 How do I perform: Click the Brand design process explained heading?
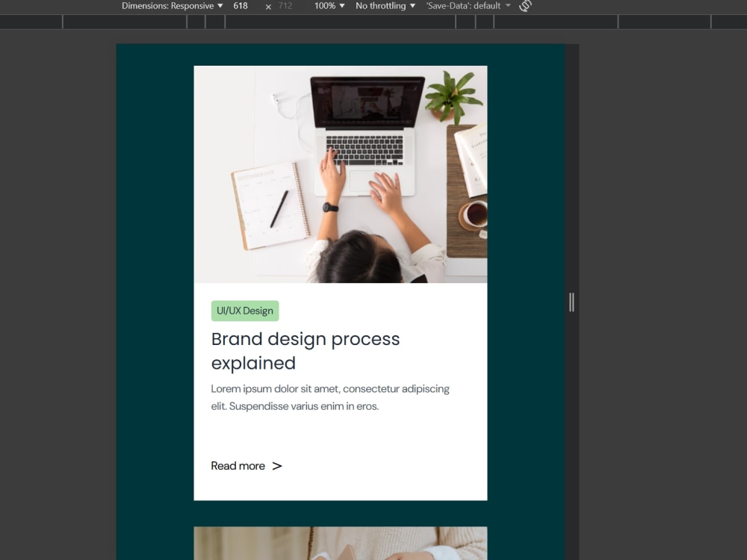pyautogui.click(x=306, y=351)
